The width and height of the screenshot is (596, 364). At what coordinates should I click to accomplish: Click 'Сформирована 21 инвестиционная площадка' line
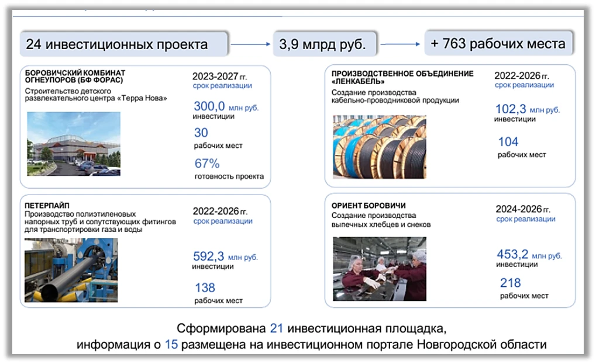tap(311, 328)
